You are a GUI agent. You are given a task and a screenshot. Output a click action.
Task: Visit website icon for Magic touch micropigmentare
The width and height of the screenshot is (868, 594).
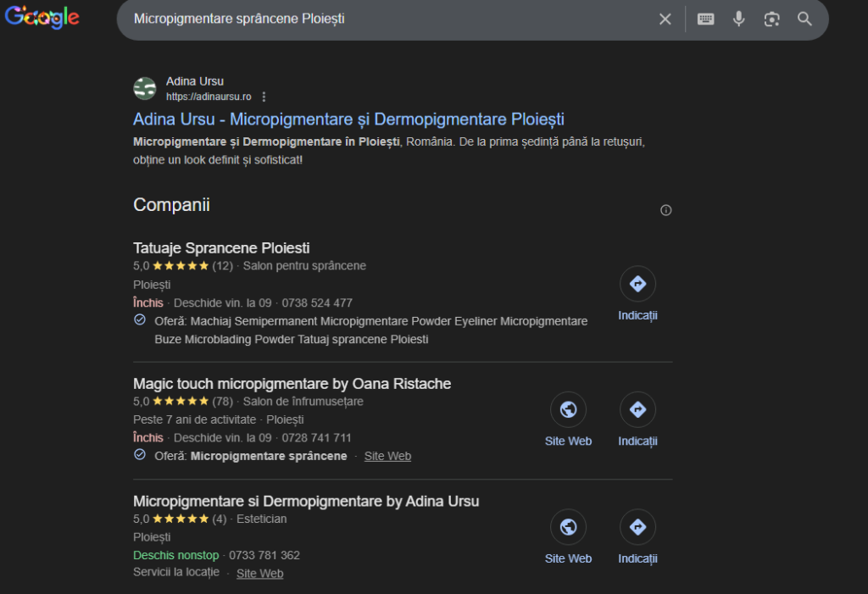(568, 410)
